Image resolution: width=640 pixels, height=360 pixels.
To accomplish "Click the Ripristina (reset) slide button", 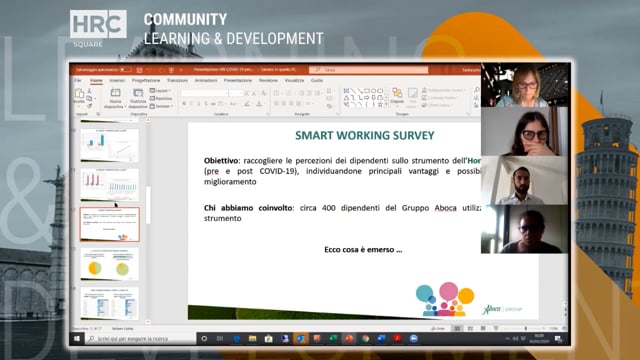I will pos(161,98).
